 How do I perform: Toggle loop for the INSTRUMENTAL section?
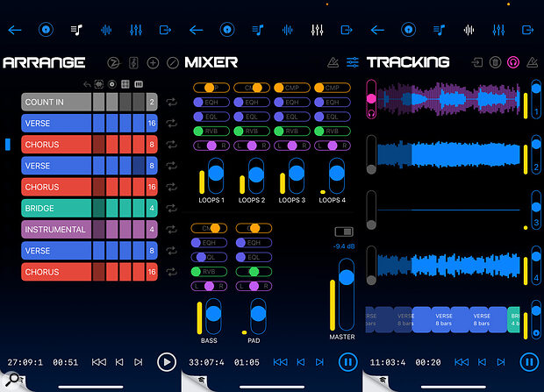point(171,229)
